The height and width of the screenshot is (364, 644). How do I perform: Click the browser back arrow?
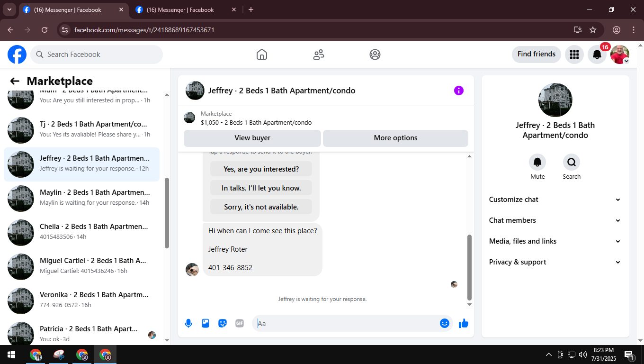click(10, 30)
